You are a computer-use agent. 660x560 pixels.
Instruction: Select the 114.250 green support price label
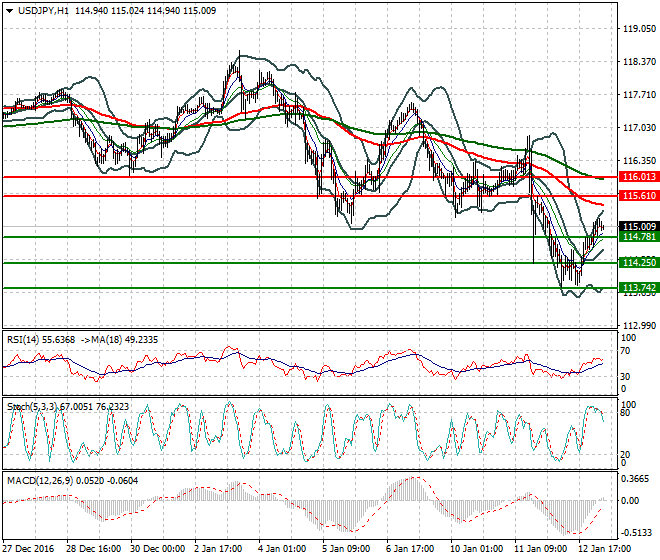coord(639,263)
